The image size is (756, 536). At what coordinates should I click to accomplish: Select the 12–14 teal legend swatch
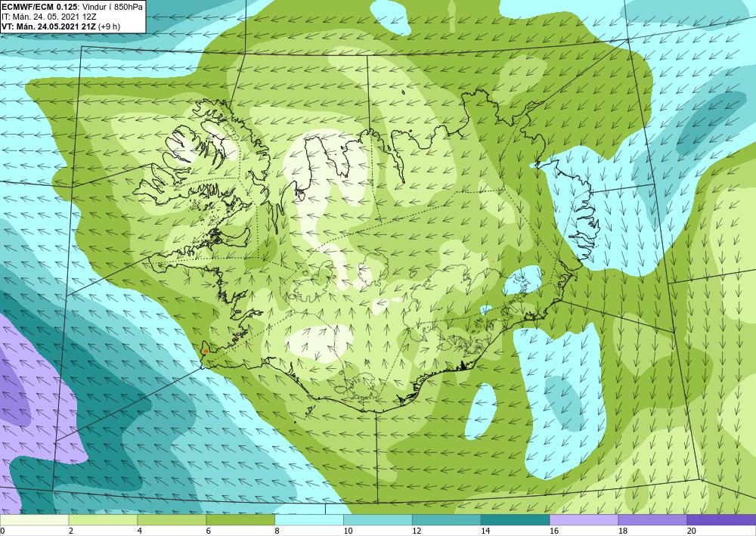447,520
